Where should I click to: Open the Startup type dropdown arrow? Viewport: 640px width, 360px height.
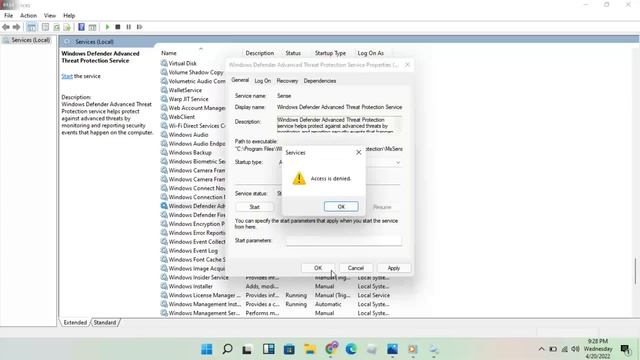pyautogui.click(x=398, y=162)
